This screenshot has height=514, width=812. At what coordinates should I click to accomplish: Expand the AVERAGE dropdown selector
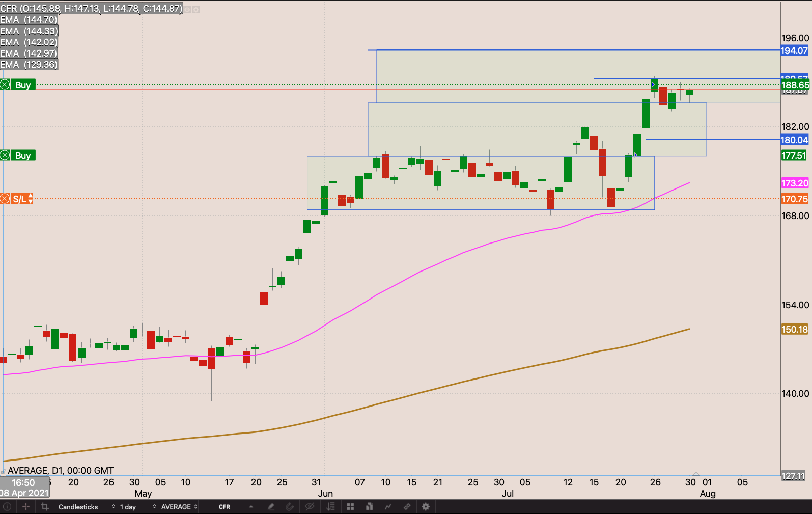click(179, 507)
